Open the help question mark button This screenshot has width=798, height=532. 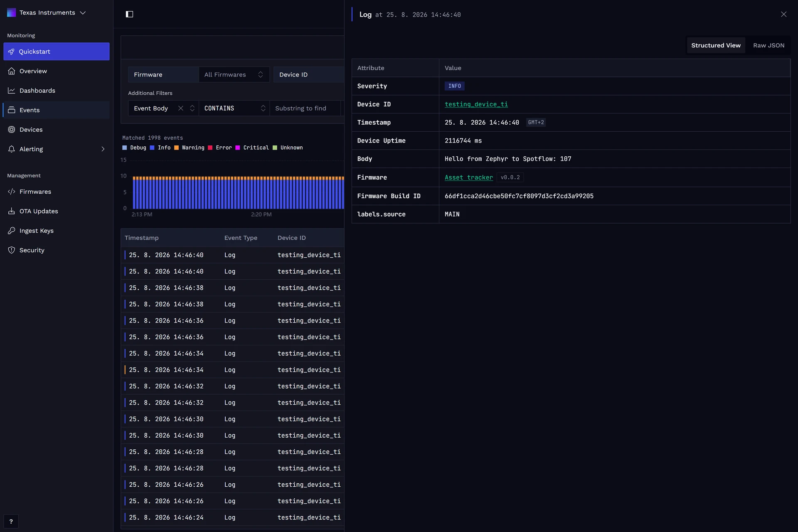(11, 521)
